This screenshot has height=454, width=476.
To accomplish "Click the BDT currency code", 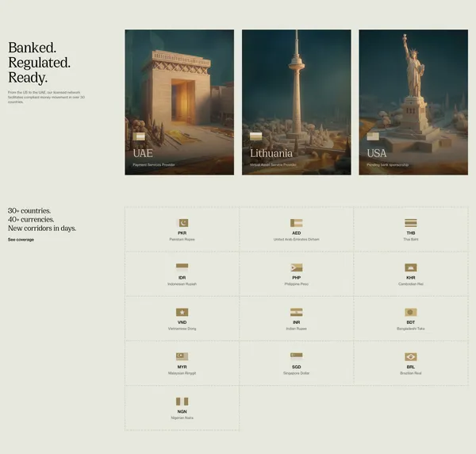I will 411,322.
